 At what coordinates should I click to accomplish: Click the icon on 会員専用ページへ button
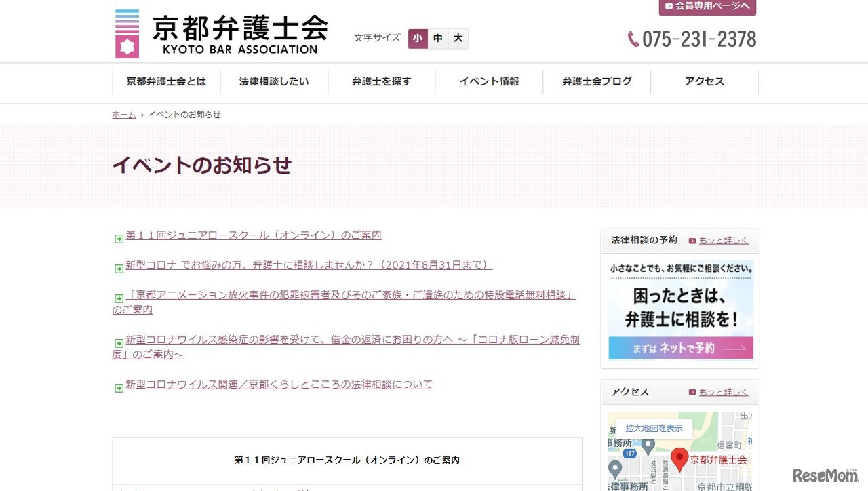click(667, 7)
